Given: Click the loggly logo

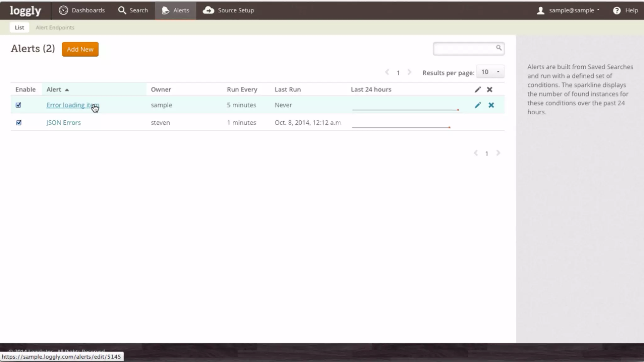Looking at the screenshot, I should [25, 10].
